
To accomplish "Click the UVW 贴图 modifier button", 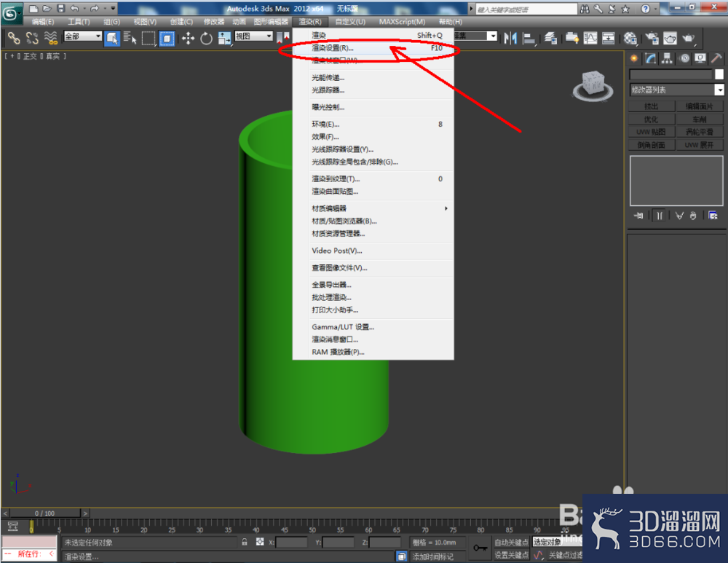I will pos(652,132).
